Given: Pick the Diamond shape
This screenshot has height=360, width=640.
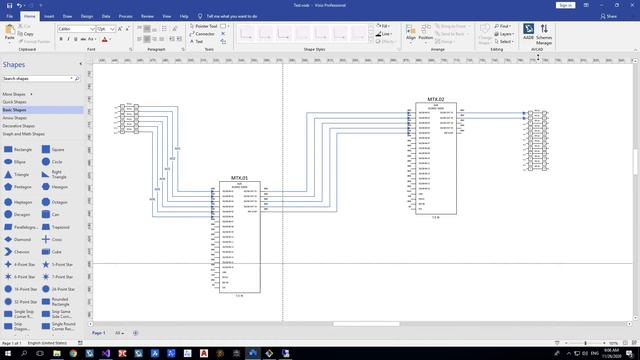Looking at the screenshot, I should click(18, 240).
